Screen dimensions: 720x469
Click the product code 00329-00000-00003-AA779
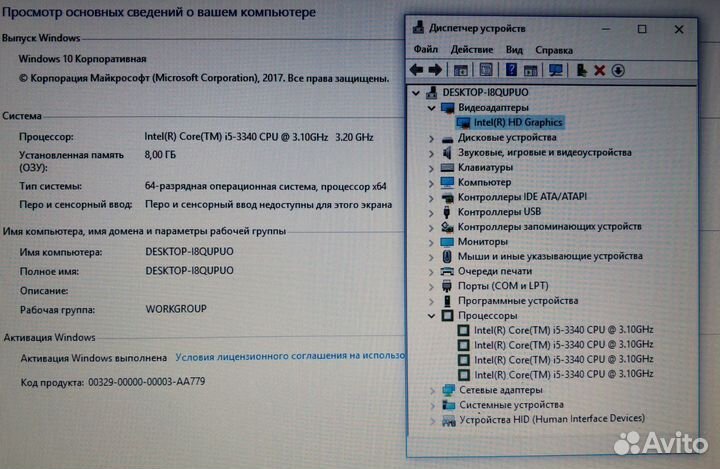click(x=146, y=382)
